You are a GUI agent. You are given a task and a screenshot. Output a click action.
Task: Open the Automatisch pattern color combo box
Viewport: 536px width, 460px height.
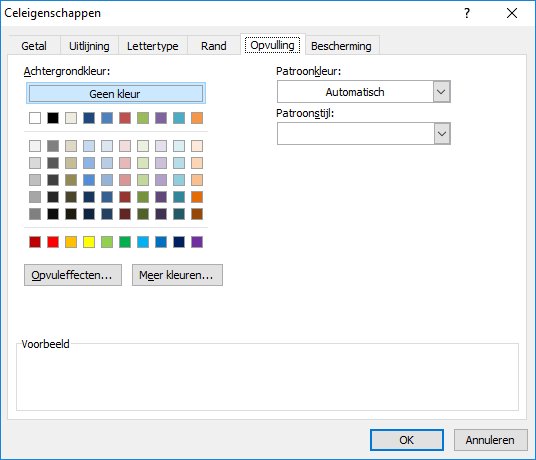click(x=363, y=92)
